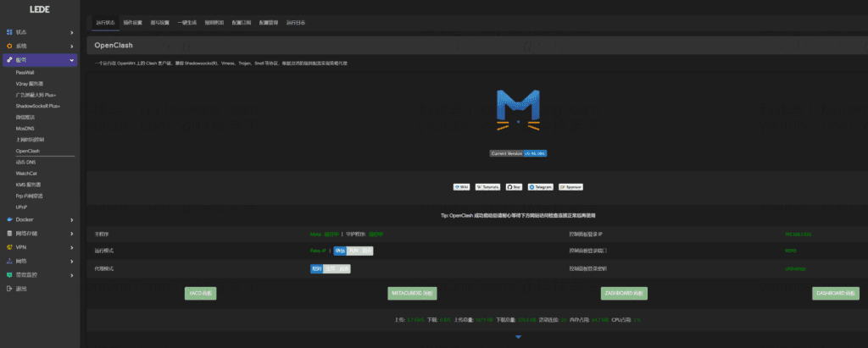Open the 覆写设置 tab
Viewport: 868px width, 348px height.
(159, 23)
